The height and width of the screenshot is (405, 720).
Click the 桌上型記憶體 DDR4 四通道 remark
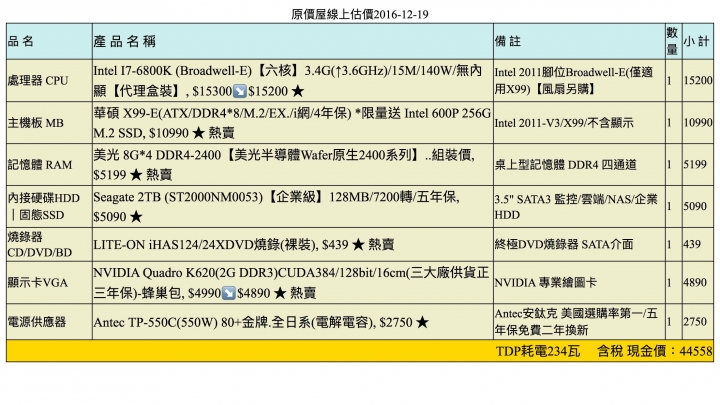565,165
